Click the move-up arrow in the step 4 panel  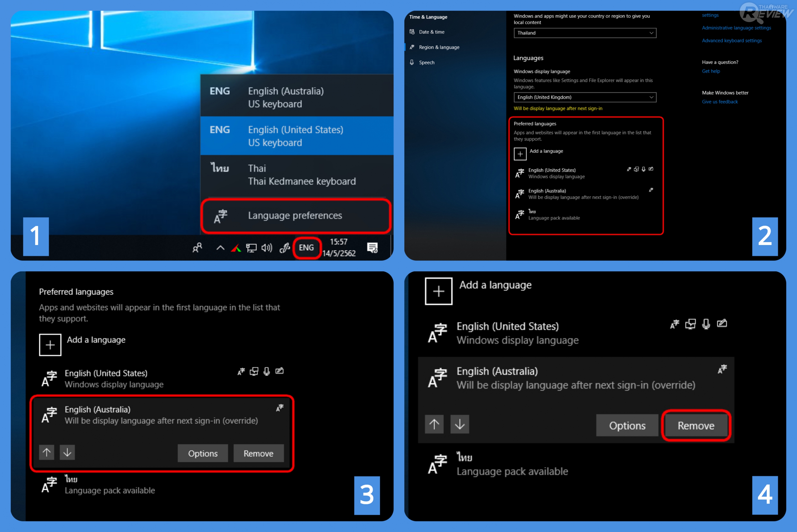point(434,424)
